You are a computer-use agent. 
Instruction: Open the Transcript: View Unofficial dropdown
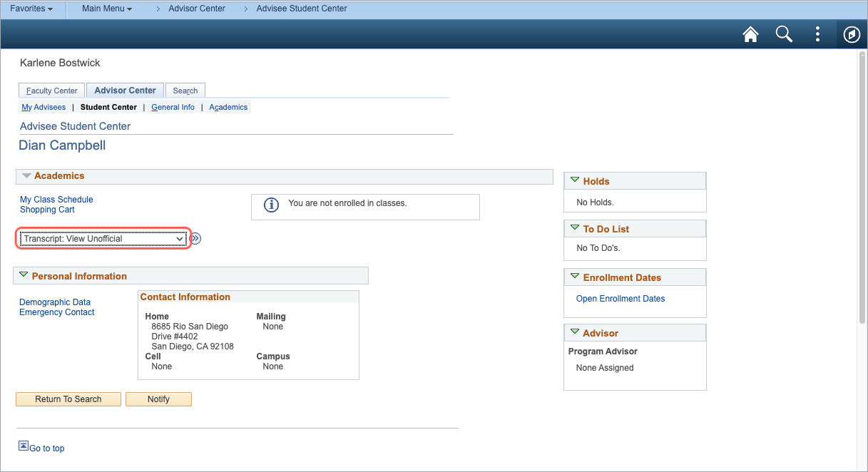pos(103,238)
